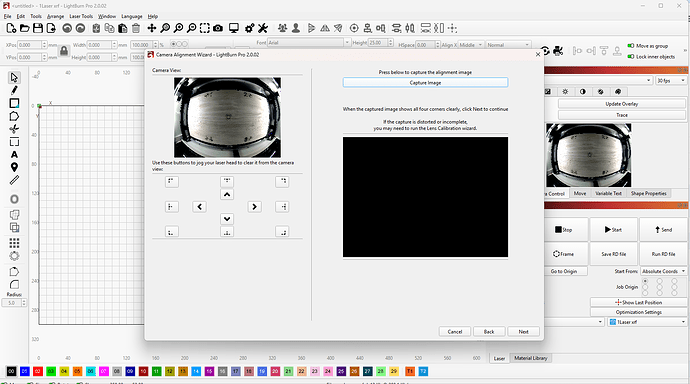This screenshot has width=690, height=384.
Task: Select the Position Laser marker tool
Action: pyautogui.click(x=14, y=167)
